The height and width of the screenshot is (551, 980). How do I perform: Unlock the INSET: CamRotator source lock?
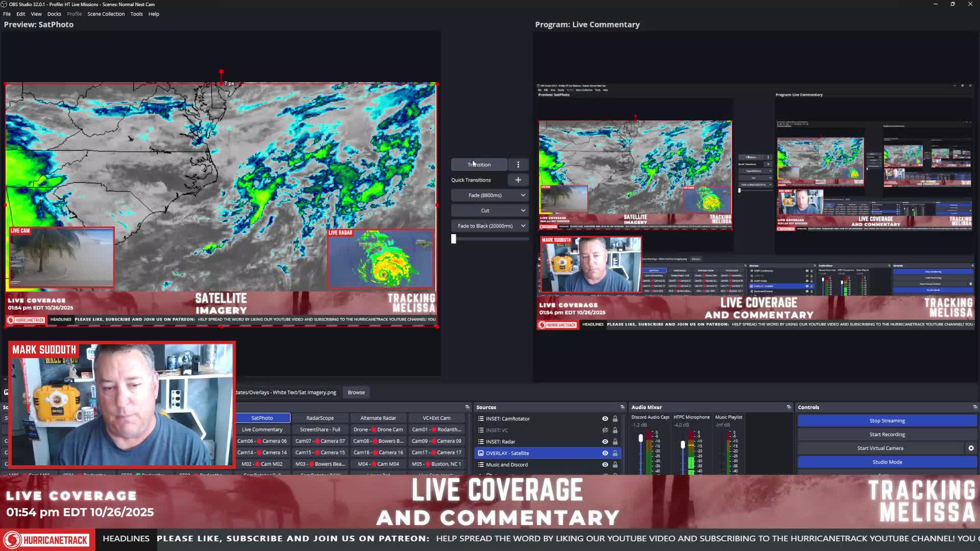615,418
